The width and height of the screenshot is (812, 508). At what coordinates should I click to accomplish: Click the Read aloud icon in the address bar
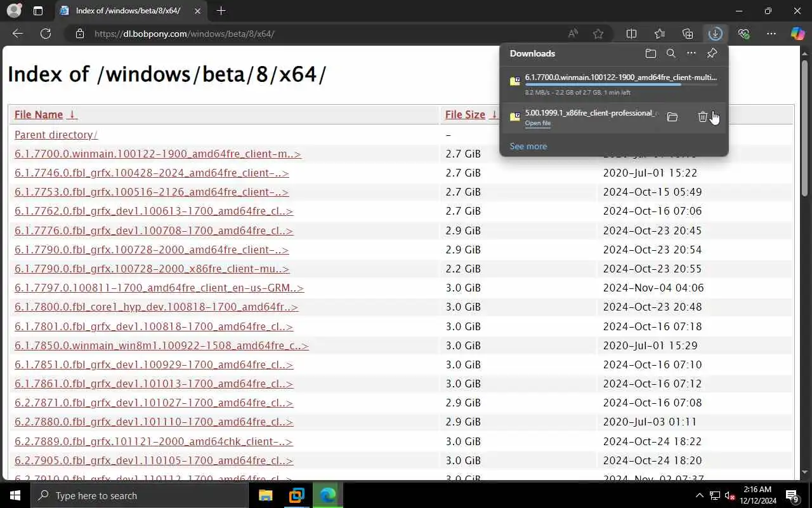click(573, 34)
